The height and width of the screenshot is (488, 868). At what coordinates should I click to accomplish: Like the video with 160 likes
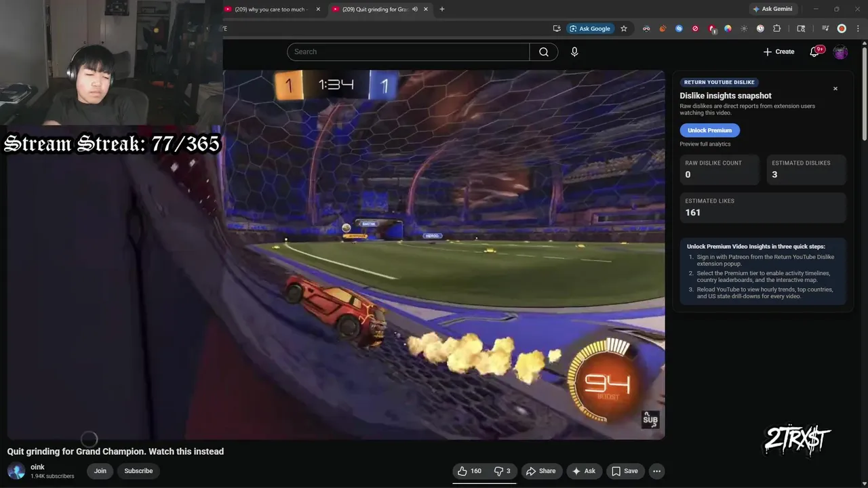pyautogui.click(x=469, y=471)
